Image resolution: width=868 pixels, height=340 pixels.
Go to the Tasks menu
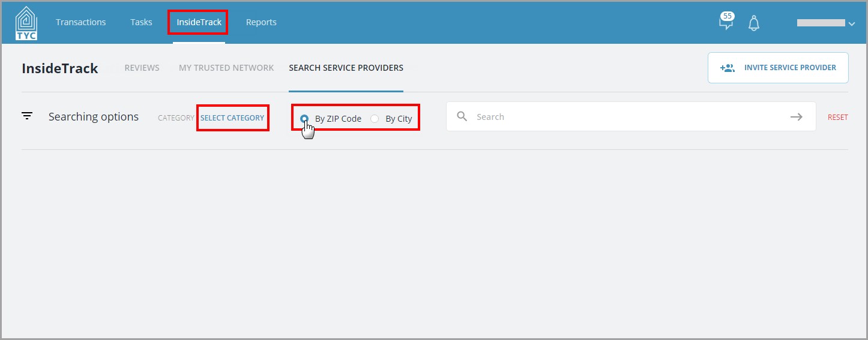click(x=141, y=22)
